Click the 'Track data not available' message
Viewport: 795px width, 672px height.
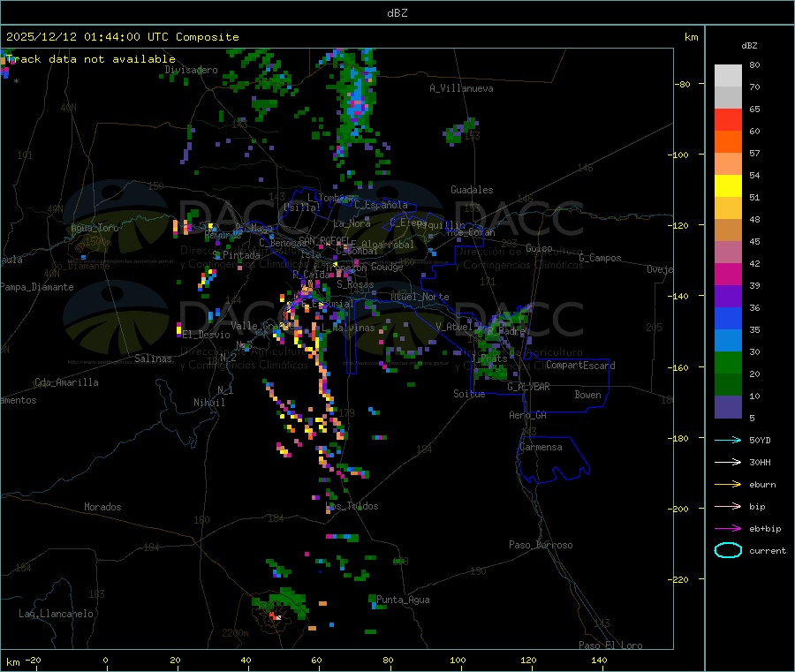[91, 59]
